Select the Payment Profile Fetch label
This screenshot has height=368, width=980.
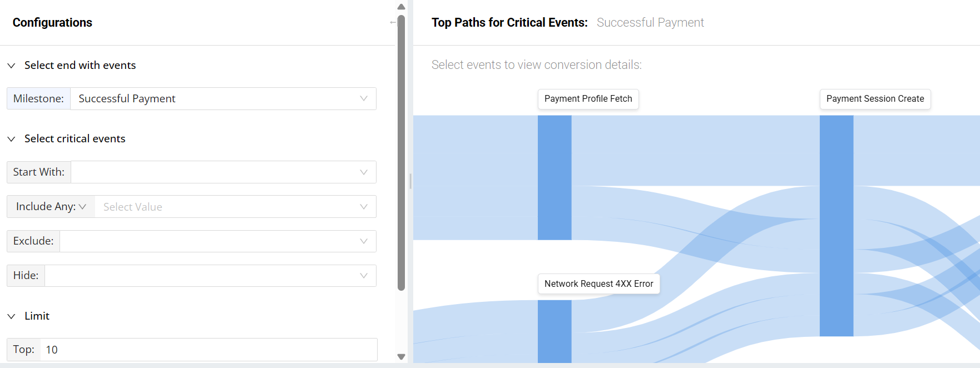(x=588, y=99)
